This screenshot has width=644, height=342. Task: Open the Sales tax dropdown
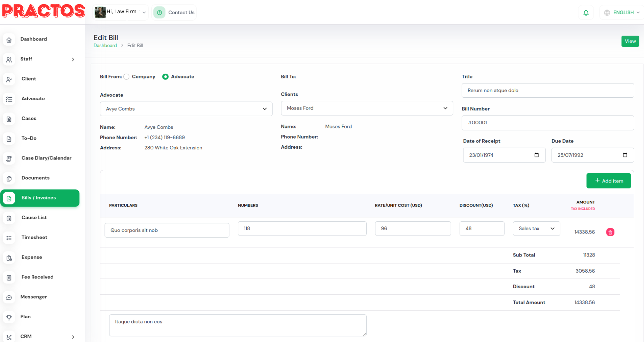pos(536,229)
